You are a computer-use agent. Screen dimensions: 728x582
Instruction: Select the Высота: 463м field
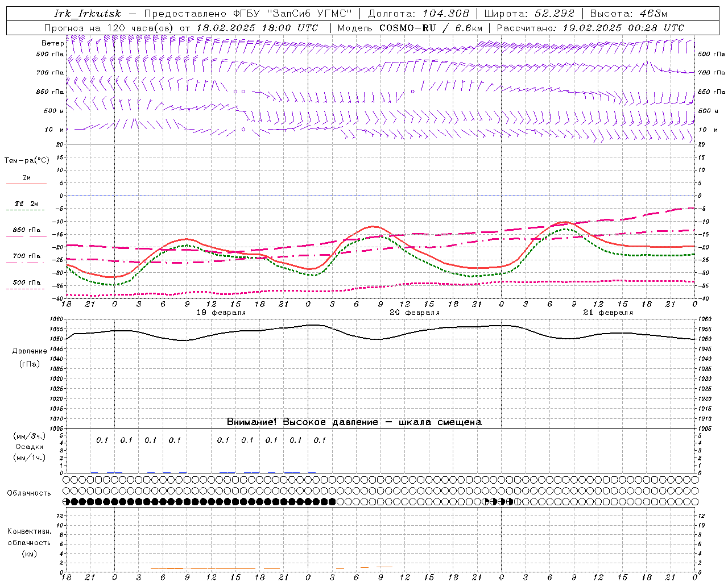628,14
